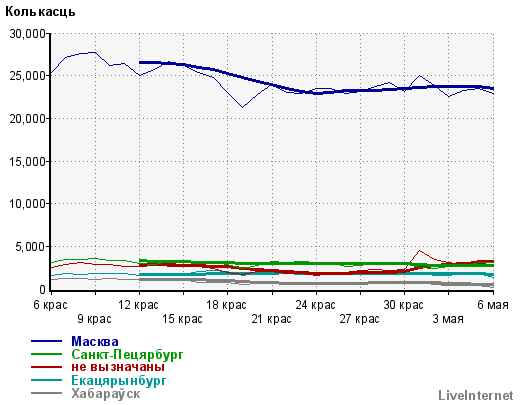Select the Екацярынбург legend entry
Image resolution: width=520 pixels, height=405 pixels.
click(118, 380)
